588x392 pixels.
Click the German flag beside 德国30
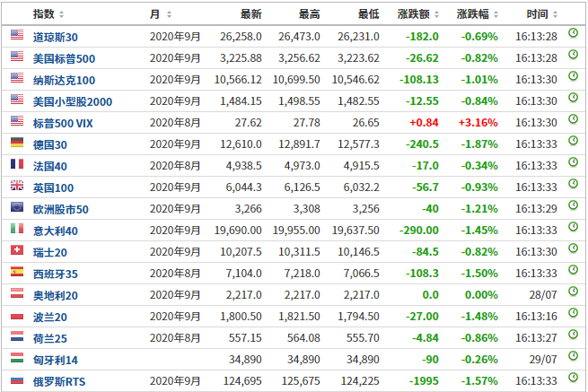17,143
